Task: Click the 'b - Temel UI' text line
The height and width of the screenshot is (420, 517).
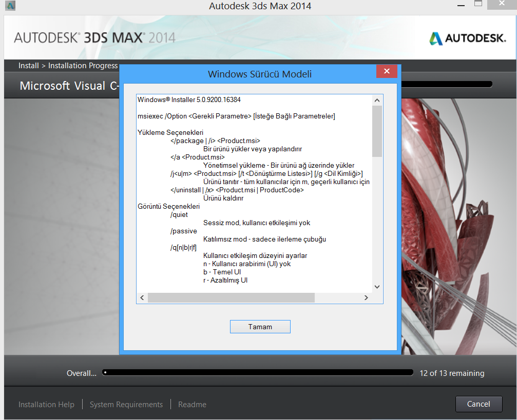Action: [x=222, y=272]
